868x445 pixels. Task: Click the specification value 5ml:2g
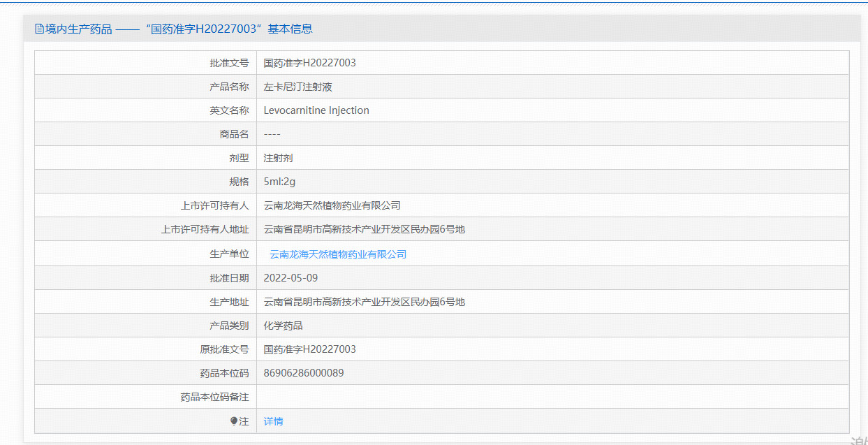279,182
